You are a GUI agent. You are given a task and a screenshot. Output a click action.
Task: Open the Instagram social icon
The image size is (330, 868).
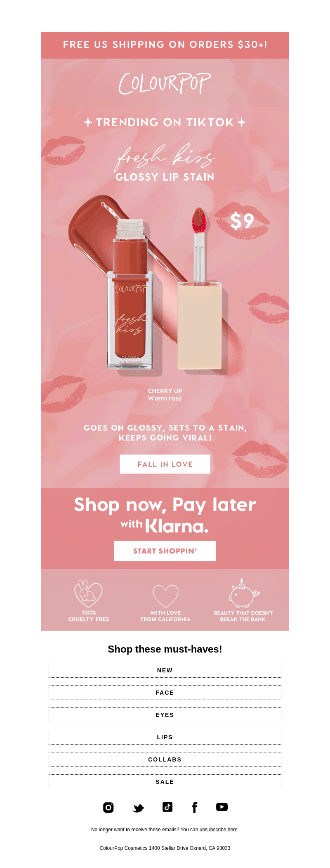click(x=108, y=807)
